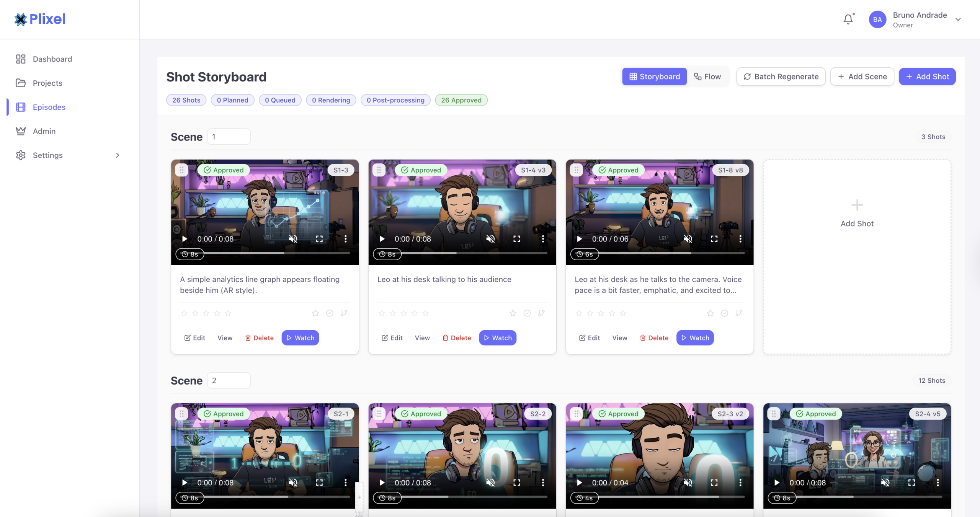Enter fullscreen on S1-8 v8 video
The height and width of the screenshot is (517, 980).
[714, 239]
